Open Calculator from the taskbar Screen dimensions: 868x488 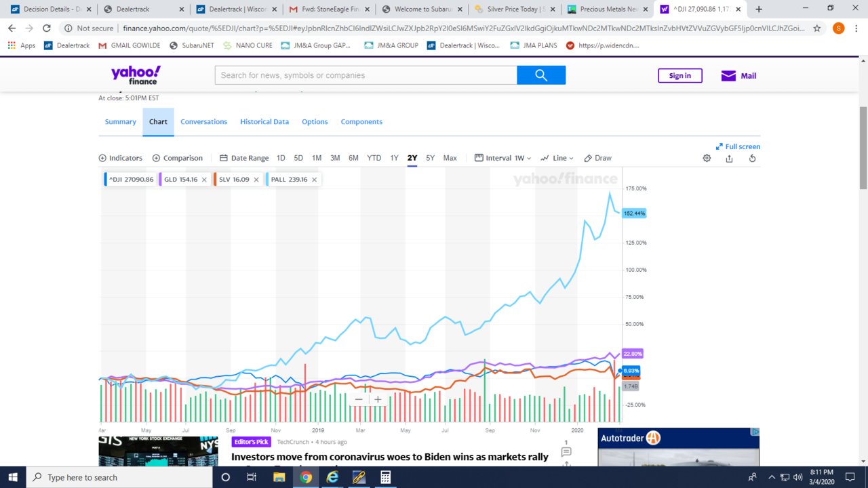[x=386, y=477]
